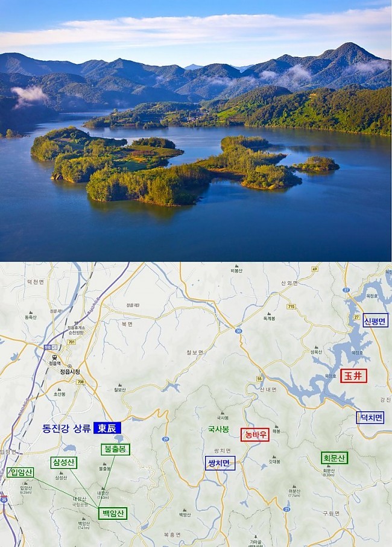The width and height of the screenshot is (392, 547).
Task: Select the 정읍시청 city hall marker
Action: coord(69,366)
